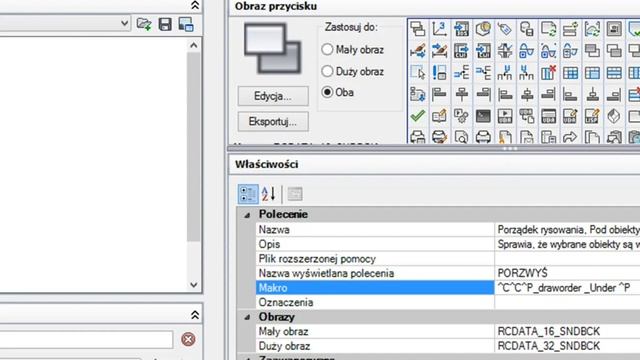The image size is (640, 360).
Task: Click the macro value ^C^C^P_draworder _Under ^P
Action: pos(564,288)
